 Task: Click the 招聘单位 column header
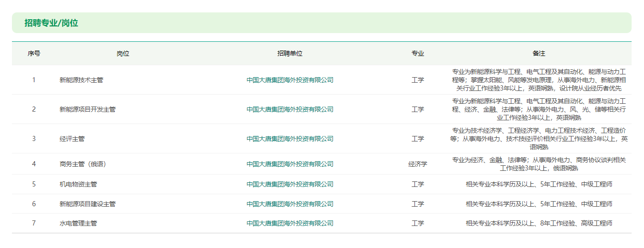[x=290, y=53]
